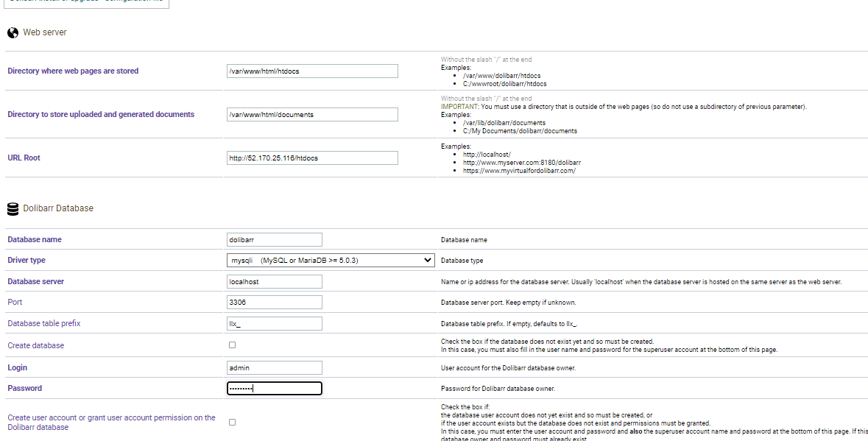Click the Database table prefix label
The height and width of the screenshot is (441, 868).
coord(43,324)
